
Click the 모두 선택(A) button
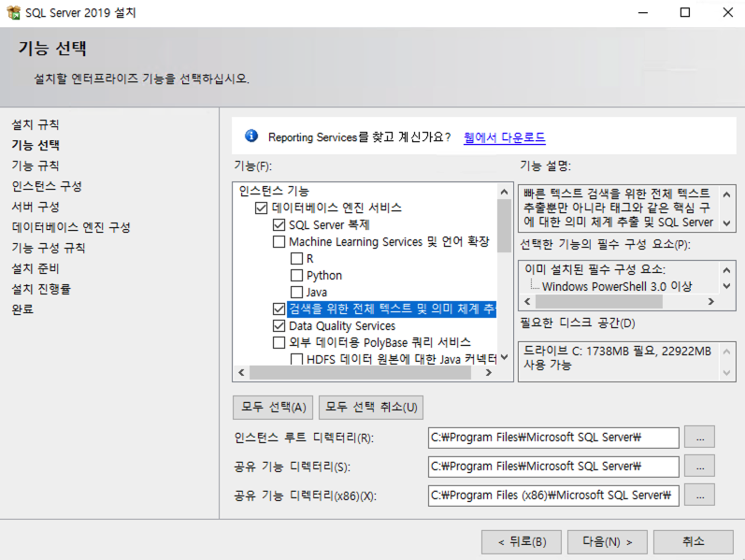pyautogui.click(x=273, y=408)
